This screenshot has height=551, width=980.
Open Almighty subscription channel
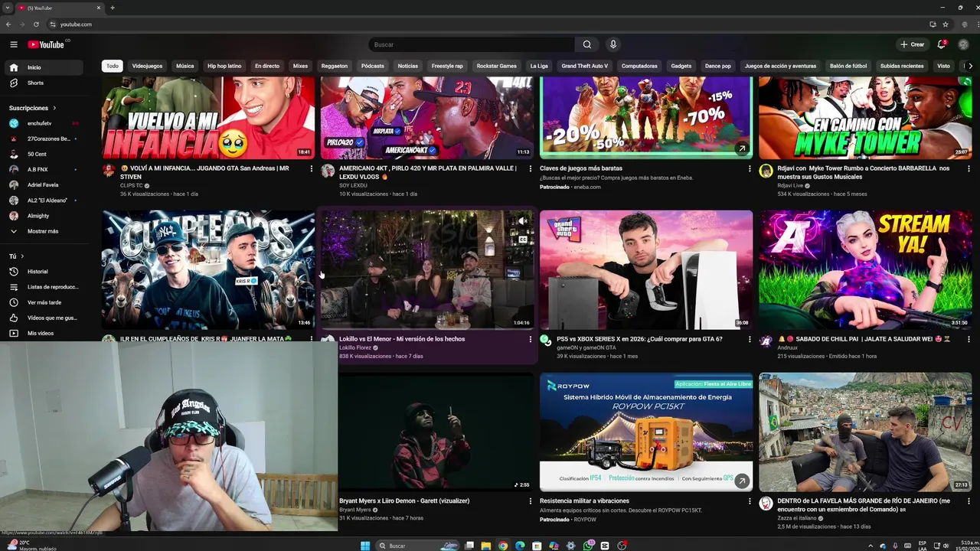click(x=44, y=216)
